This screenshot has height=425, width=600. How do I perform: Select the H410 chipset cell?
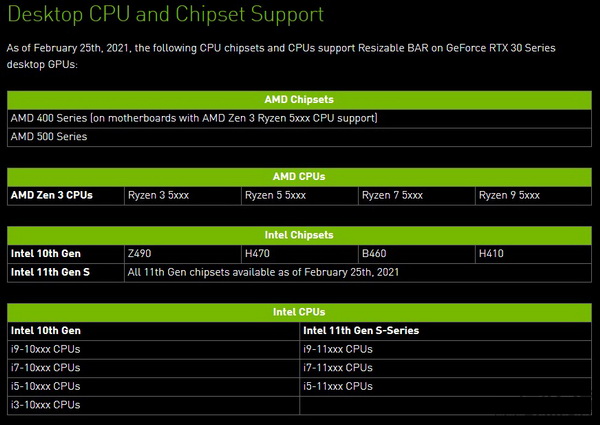tap(533, 254)
